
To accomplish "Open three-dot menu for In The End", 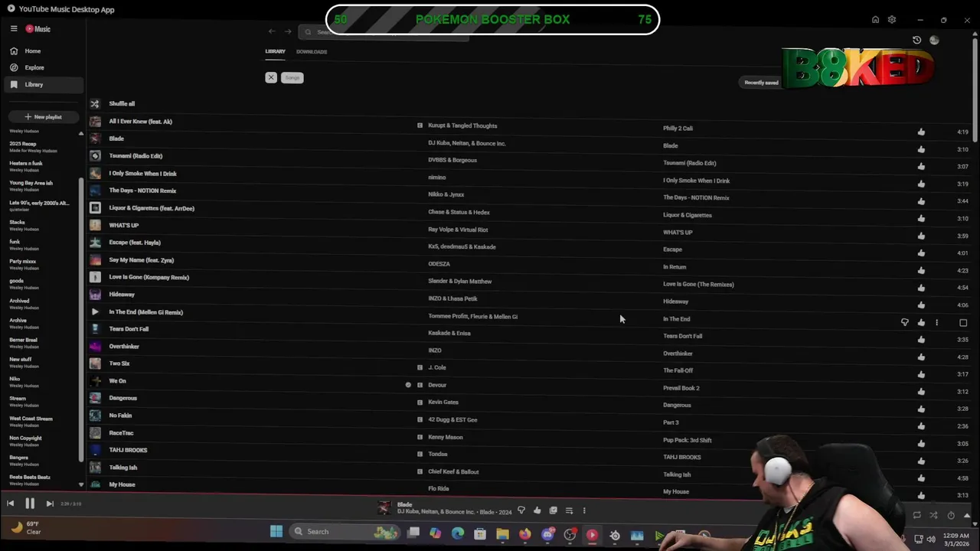I will click(936, 323).
